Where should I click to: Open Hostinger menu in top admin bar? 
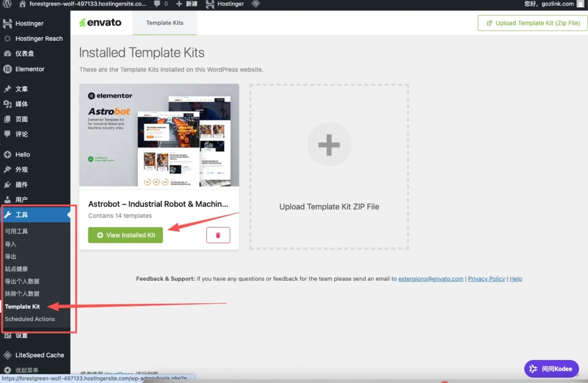(x=225, y=4)
